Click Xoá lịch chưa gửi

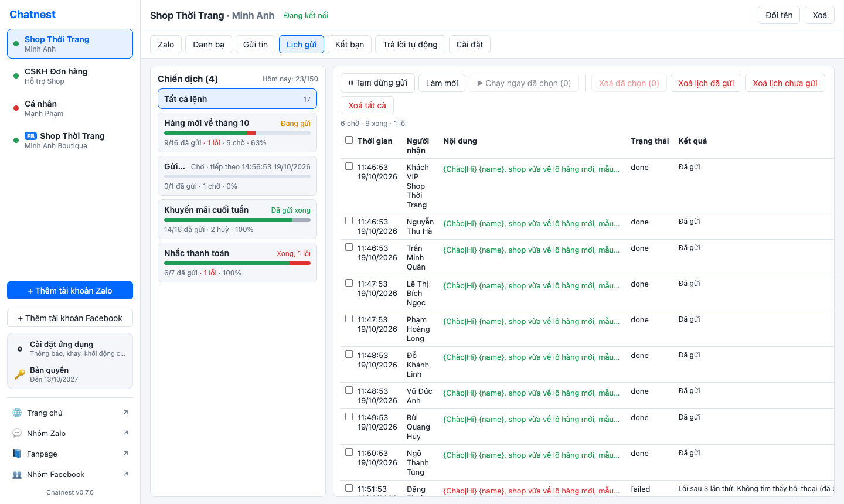point(785,83)
